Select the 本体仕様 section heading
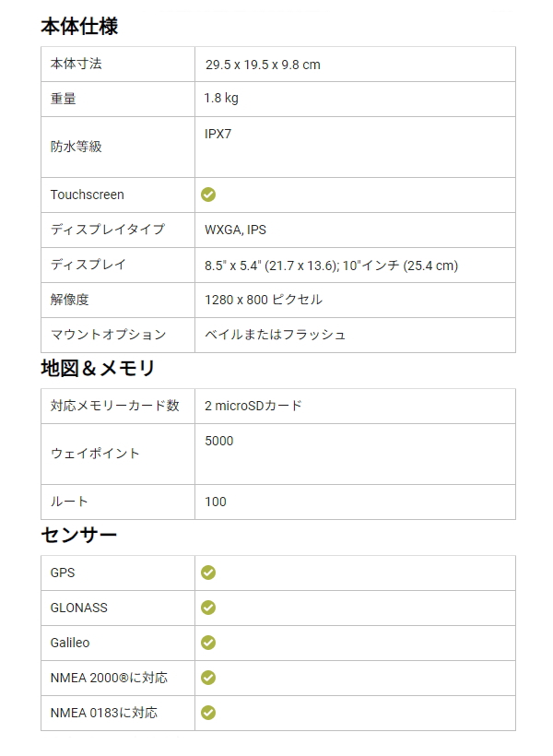The height and width of the screenshot is (756, 553). pos(79,26)
